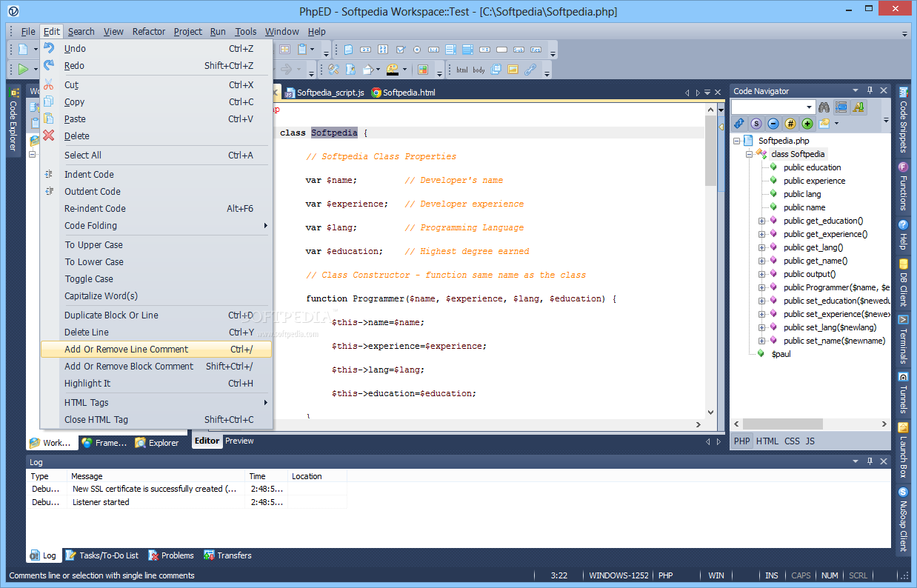Click the 'Sub' submit button toolbar icon
This screenshot has width=917, height=588.
click(518, 50)
